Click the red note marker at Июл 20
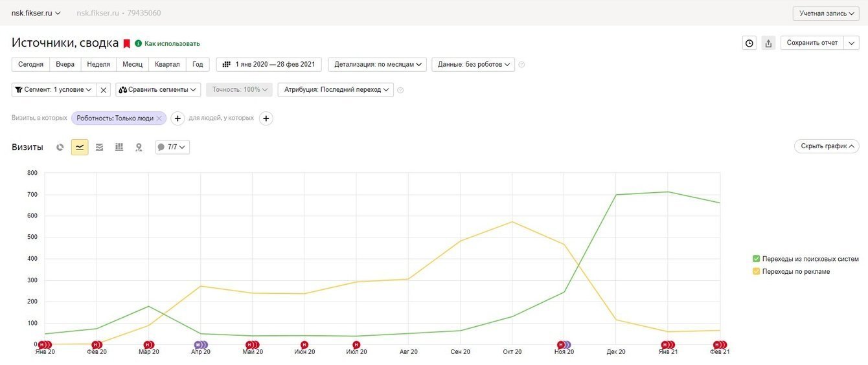Image resolution: width=868 pixels, height=365 pixels. (356, 345)
